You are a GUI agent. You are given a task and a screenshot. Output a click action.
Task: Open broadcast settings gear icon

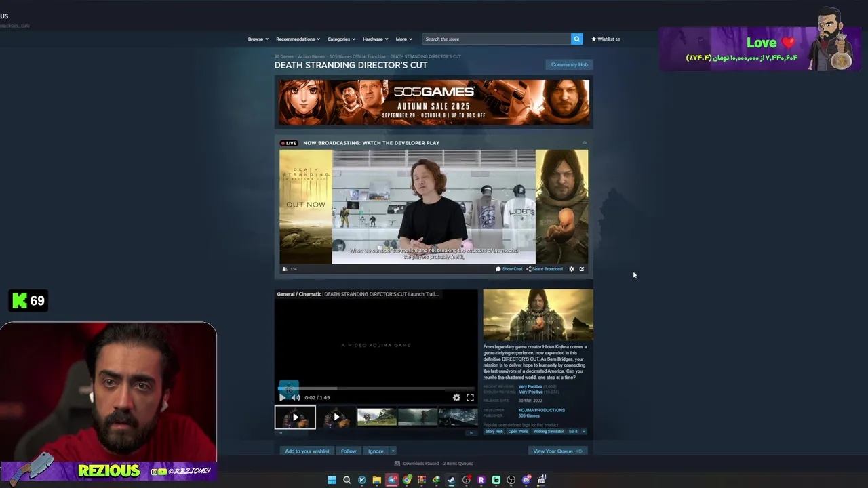[571, 269]
